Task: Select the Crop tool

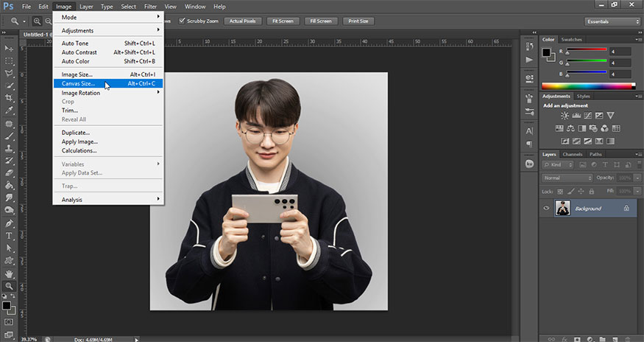Action: 10,99
